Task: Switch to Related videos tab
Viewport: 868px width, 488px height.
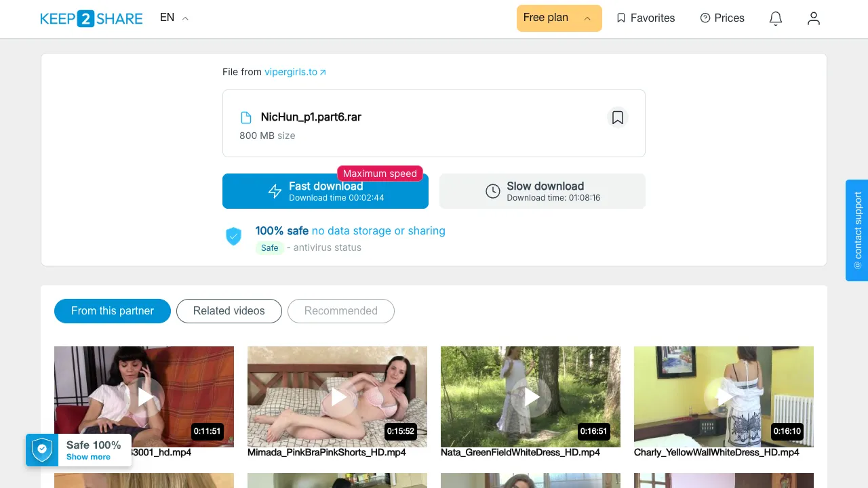Action: pyautogui.click(x=229, y=311)
